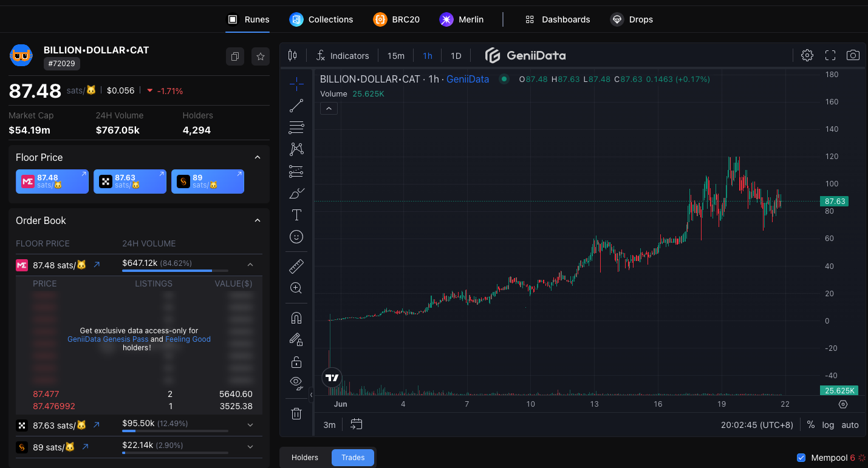This screenshot has width=868, height=468.
Task: Toggle log scale on the price axis
Action: pyautogui.click(x=828, y=425)
